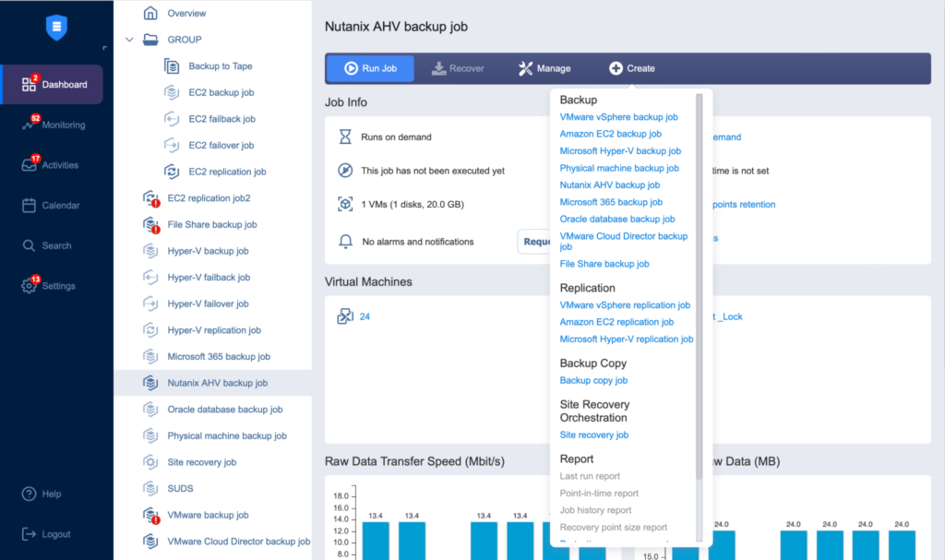Choose Backup copy job
The image size is (945, 560).
pyautogui.click(x=593, y=380)
